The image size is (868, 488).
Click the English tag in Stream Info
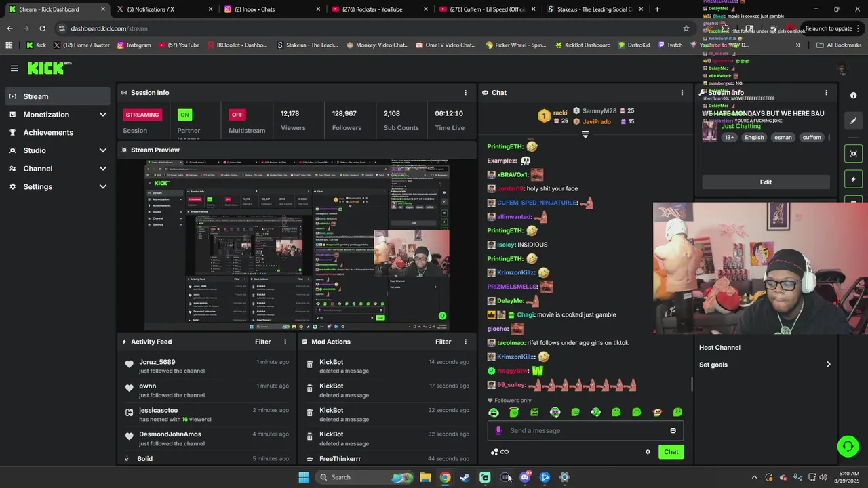point(754,138)
